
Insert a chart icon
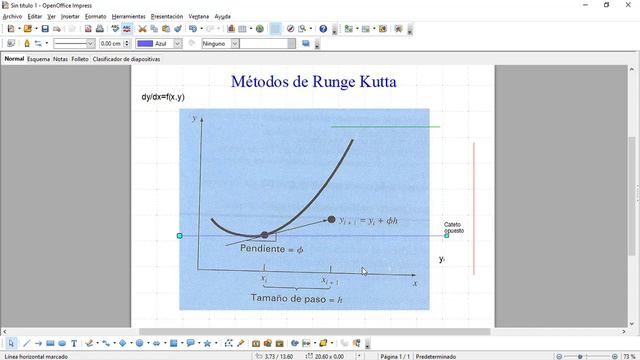231,29
